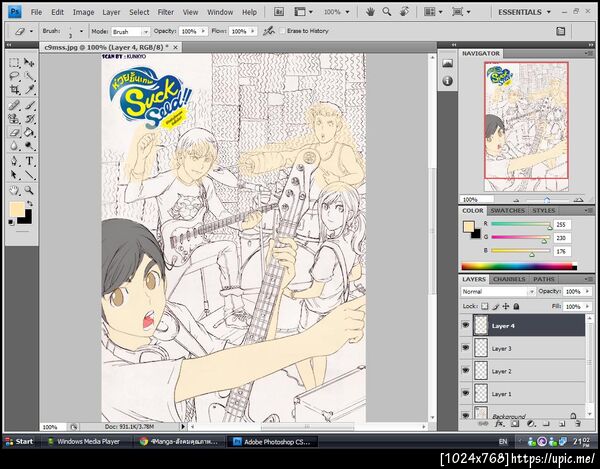
Task: Open the layer Opacity arrow
Action: click(x=588, y=291)
